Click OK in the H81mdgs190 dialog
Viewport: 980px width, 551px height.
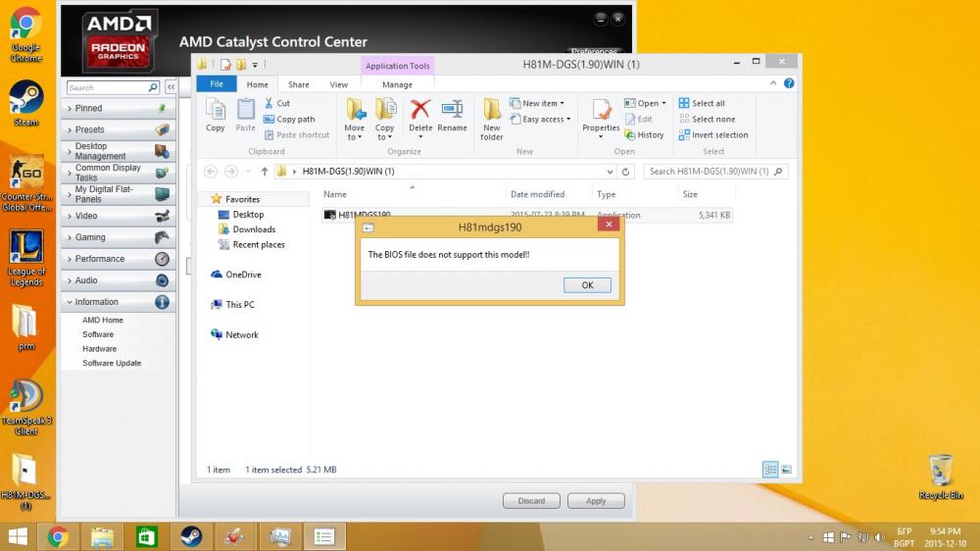click(x=587, y=285)
